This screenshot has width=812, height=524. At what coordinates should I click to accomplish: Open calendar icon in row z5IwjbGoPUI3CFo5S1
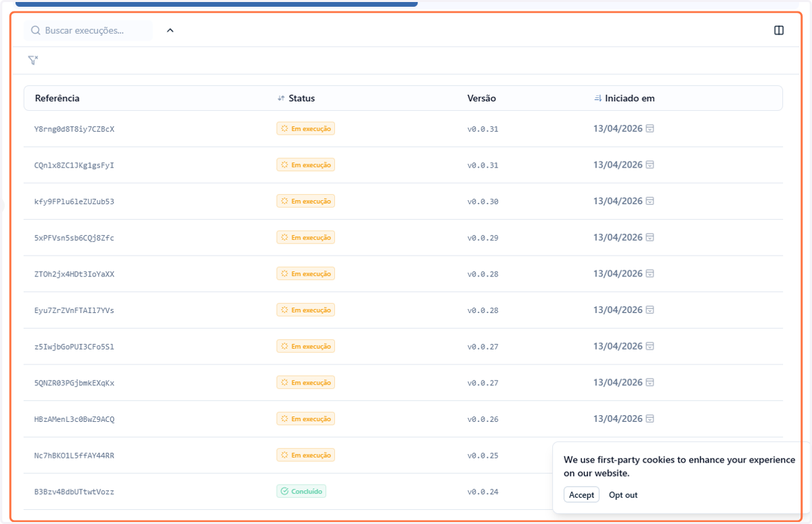click(650, 346)
